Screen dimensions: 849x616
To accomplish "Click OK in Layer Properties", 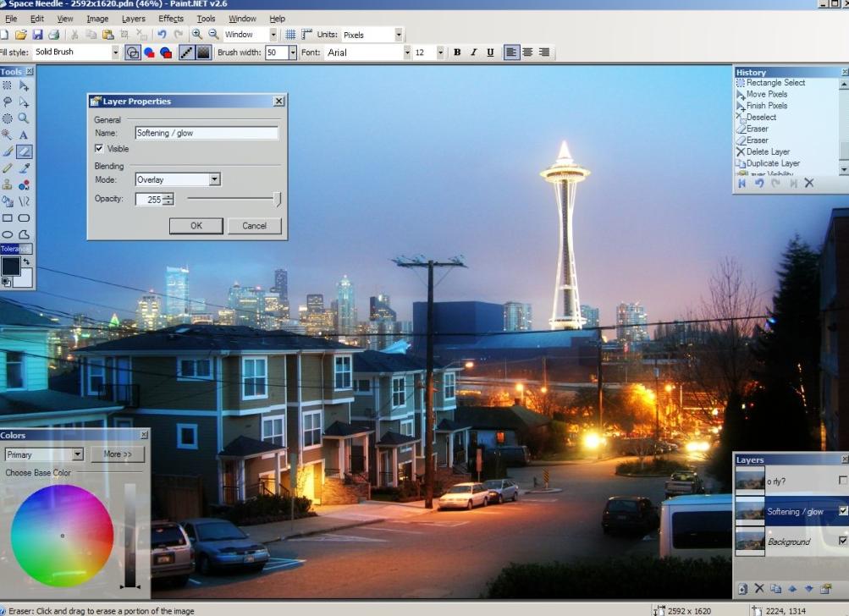I will [x=196, y=226].
